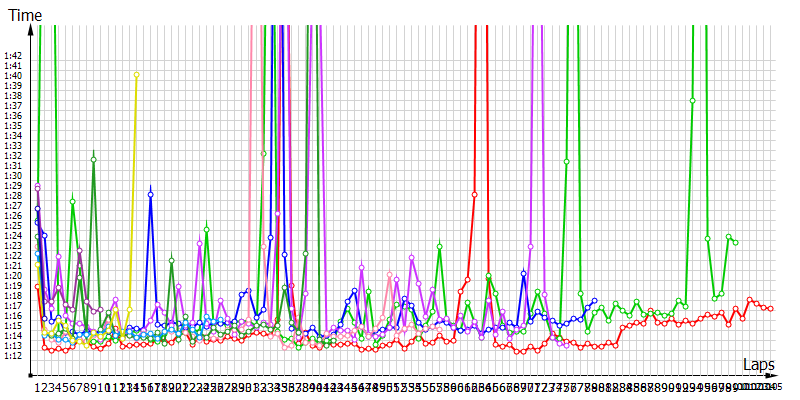The width and height of the screenshot is (800, 400).
Task: Select the 1:42 tick label on Time axis
Action: tap(14, 55)
